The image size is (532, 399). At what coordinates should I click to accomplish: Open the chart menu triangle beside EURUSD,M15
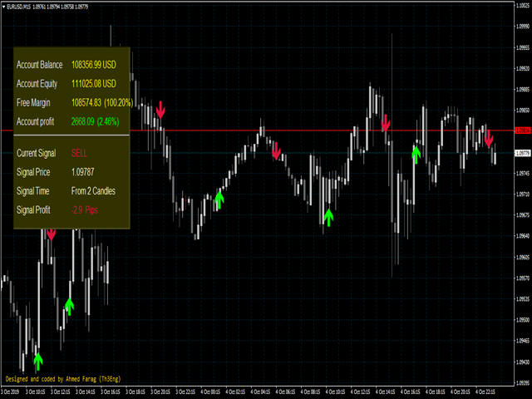click(3, 7)
